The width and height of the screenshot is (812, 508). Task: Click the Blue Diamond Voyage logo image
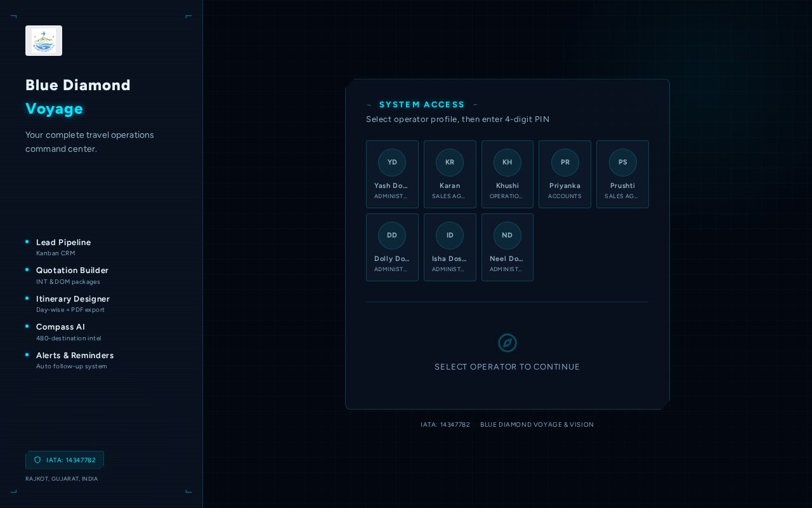[x=44, y=41]
